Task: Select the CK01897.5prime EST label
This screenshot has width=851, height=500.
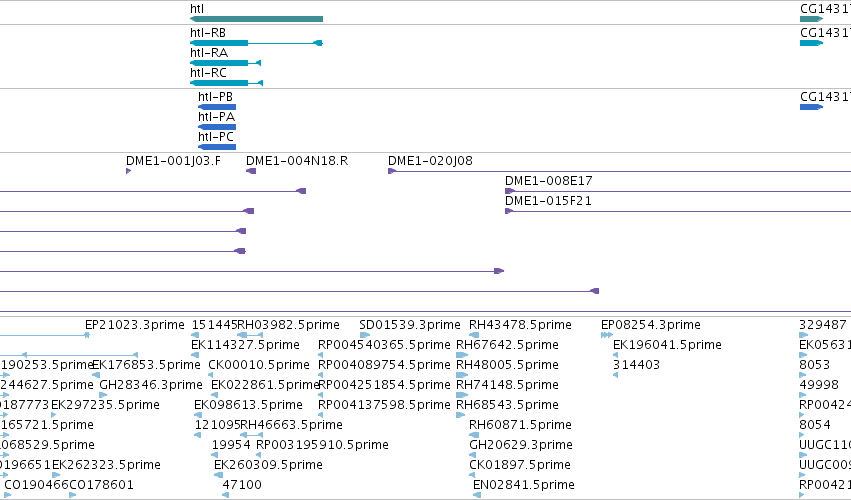Action: (x=519, y=465)
